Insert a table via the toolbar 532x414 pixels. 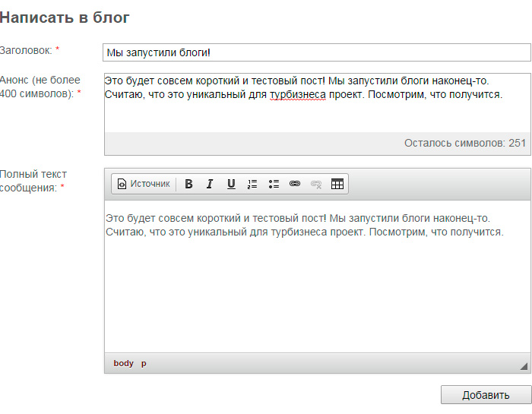tap(337, 184)
